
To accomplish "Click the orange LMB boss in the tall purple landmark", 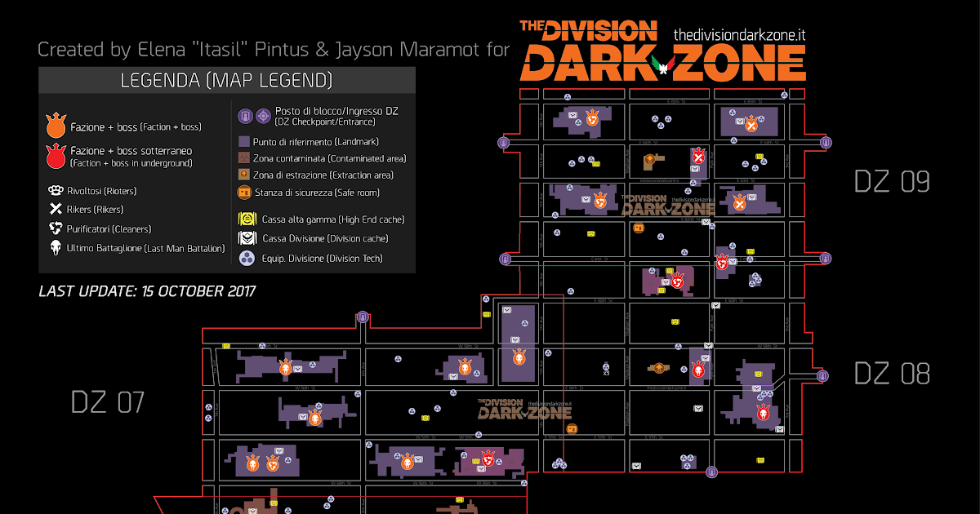I will click(519, 357).
